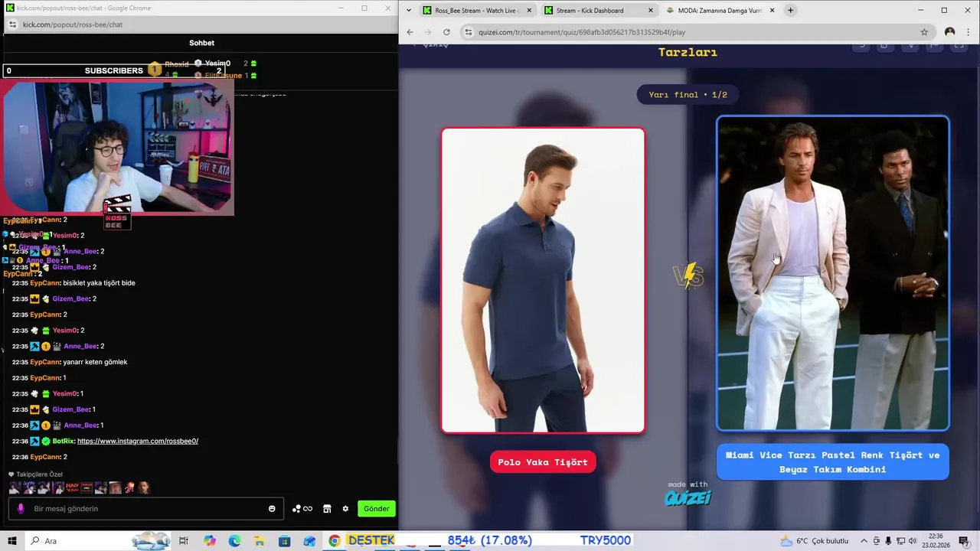This screenshot has width=980, height=551.
Task: Click the Sohbet chat header
Action: click(x=201, y=43)
